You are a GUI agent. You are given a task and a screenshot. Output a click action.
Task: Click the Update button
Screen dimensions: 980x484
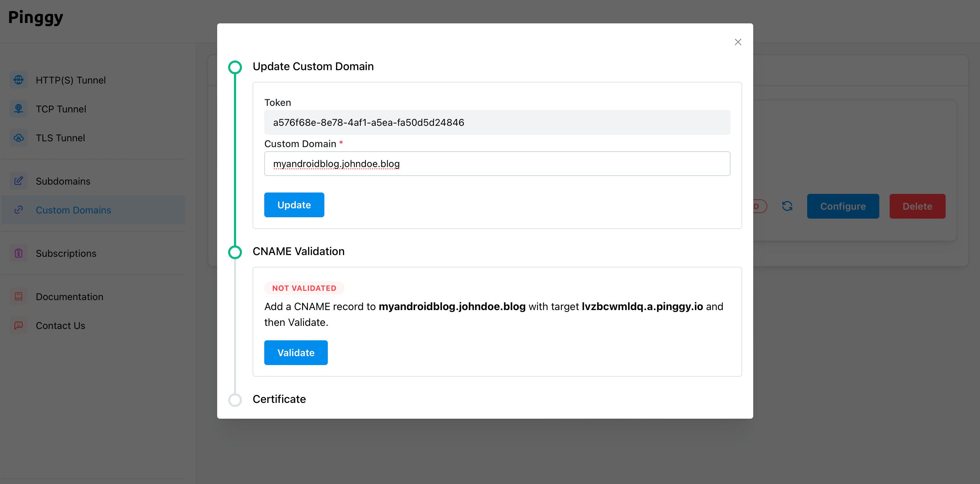click(294, 205)
